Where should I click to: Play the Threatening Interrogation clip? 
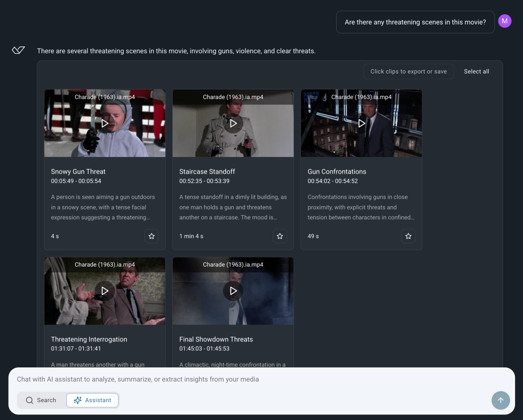105,291
